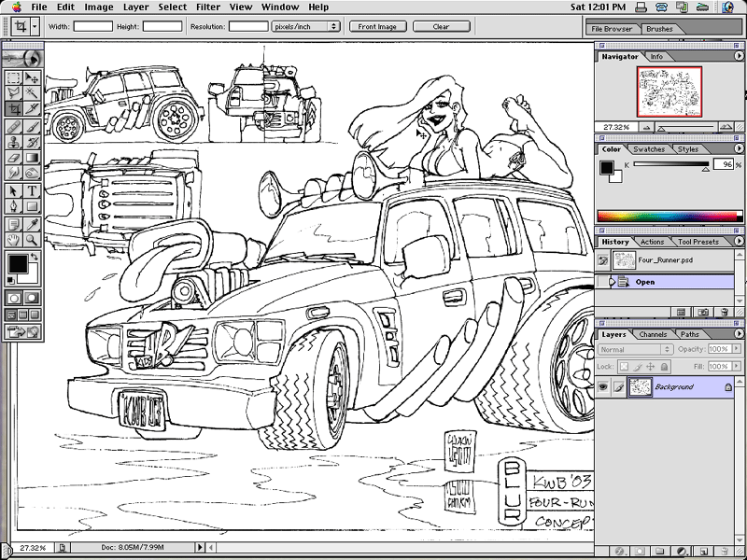Delete layer using Layers panel trash icon
This screenshot has height=560, width=747.
(725, 552)
